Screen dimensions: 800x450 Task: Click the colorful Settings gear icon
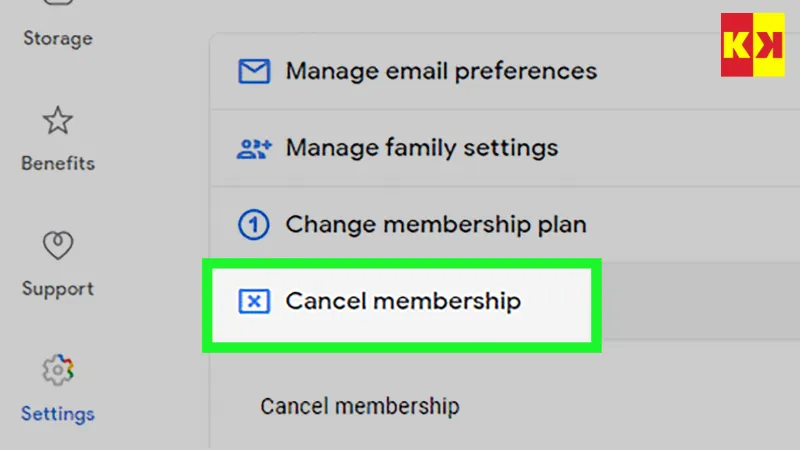tap(57, 370)
